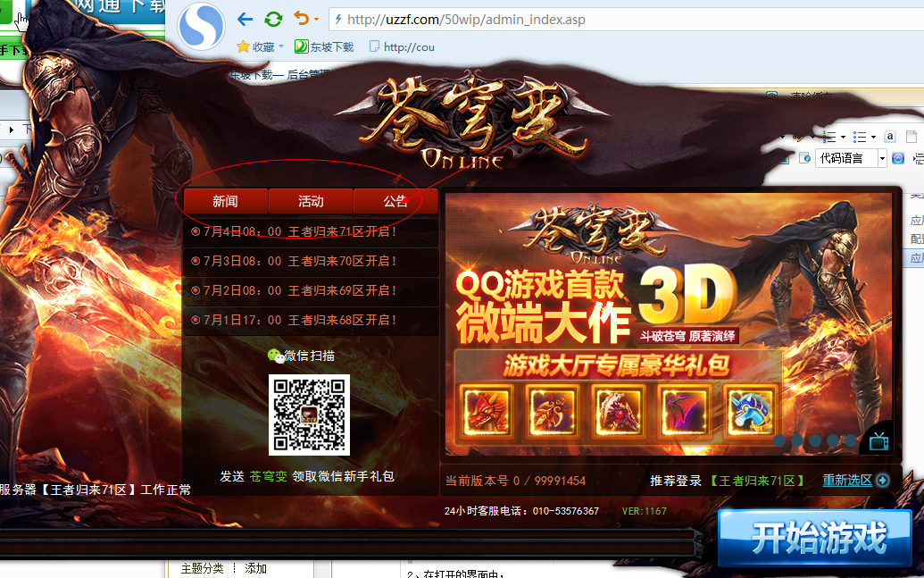
Task: Open news '7月4日08:00 王者归来71区开启!'
Action: pos(311,231)
